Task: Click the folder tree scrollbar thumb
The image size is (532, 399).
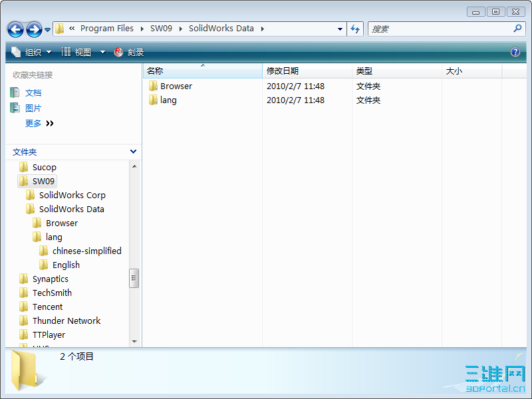Action: point(134,278)
